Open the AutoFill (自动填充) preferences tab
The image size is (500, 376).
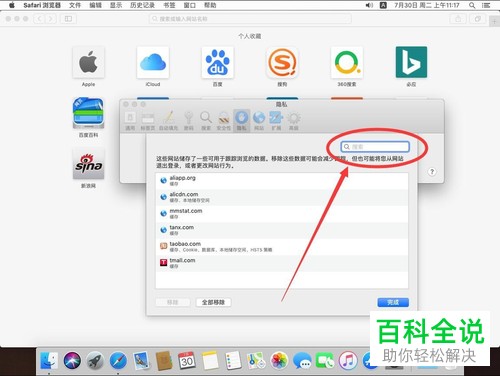(168, 121)
